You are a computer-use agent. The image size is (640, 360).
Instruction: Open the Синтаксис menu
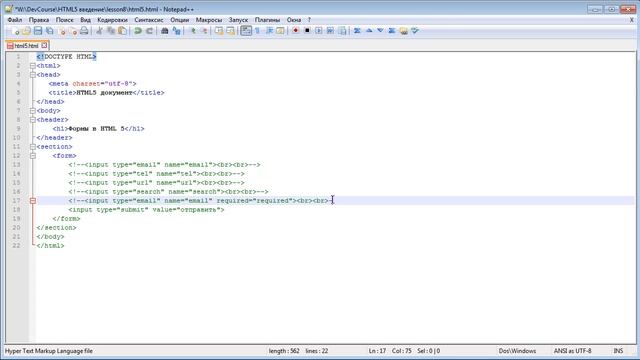pos(149,20)
